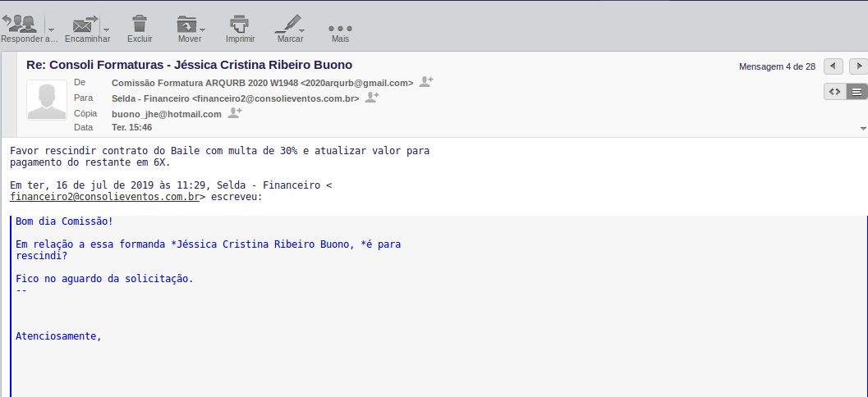Open financeiro2@consolieventos.com.br link in body
Image resolution: width=868 pixels, height=397 pixels.
click(104, 196)
